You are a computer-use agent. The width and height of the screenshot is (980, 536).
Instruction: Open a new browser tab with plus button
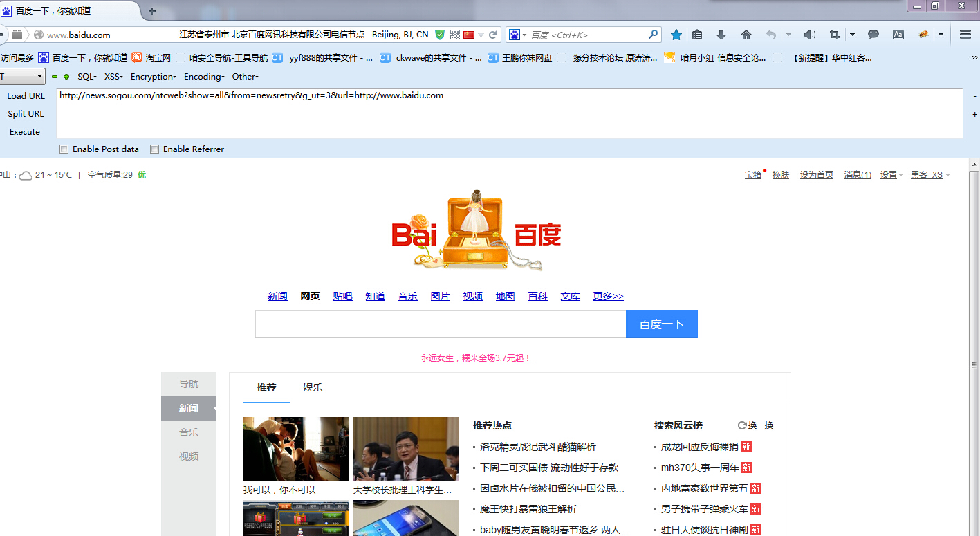[152, 11]
